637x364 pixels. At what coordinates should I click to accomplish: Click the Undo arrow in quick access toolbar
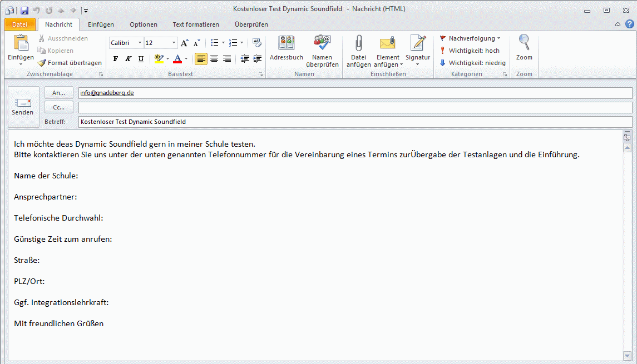[x=37, y=10]
